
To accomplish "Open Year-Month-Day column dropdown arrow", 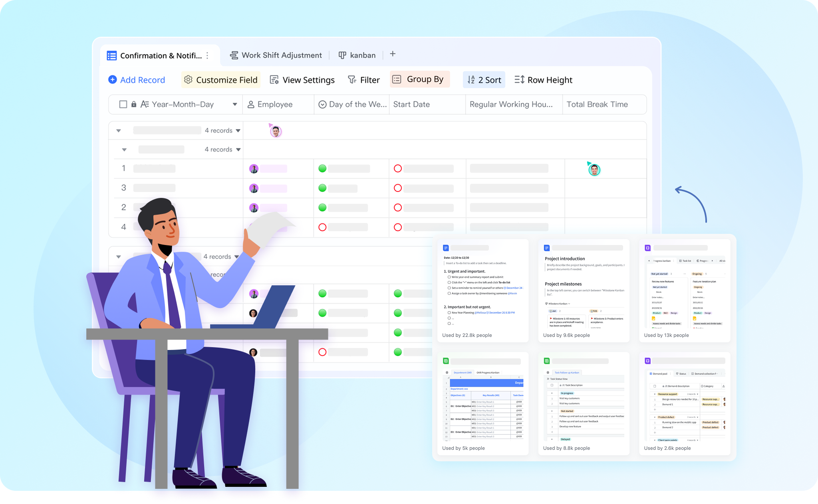I will (235, 104).
